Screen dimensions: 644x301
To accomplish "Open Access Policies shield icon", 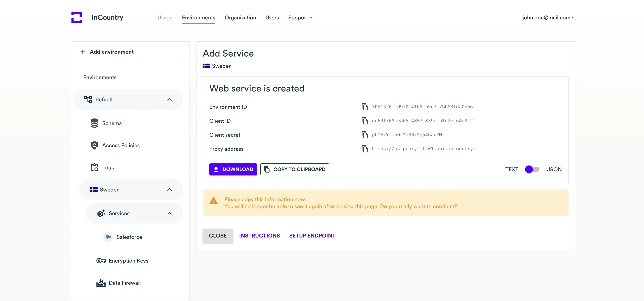I will [x=94, y=145].
